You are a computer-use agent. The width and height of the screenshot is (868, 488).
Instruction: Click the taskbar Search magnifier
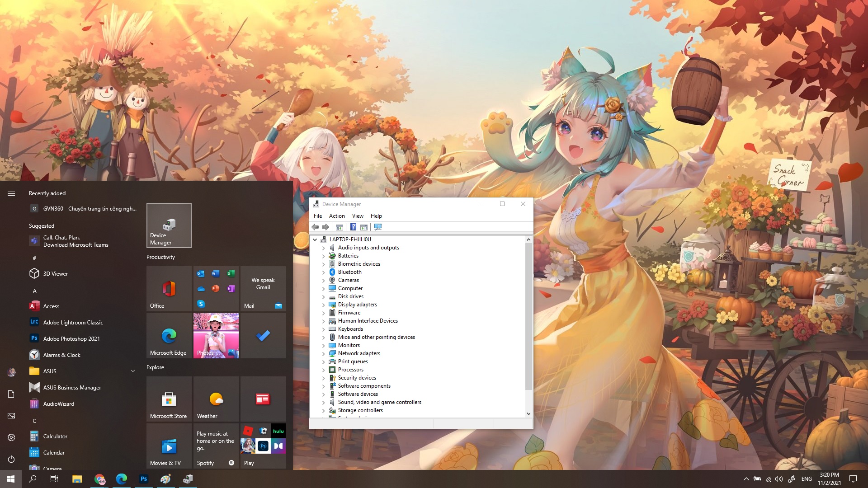tap(33, 479)
